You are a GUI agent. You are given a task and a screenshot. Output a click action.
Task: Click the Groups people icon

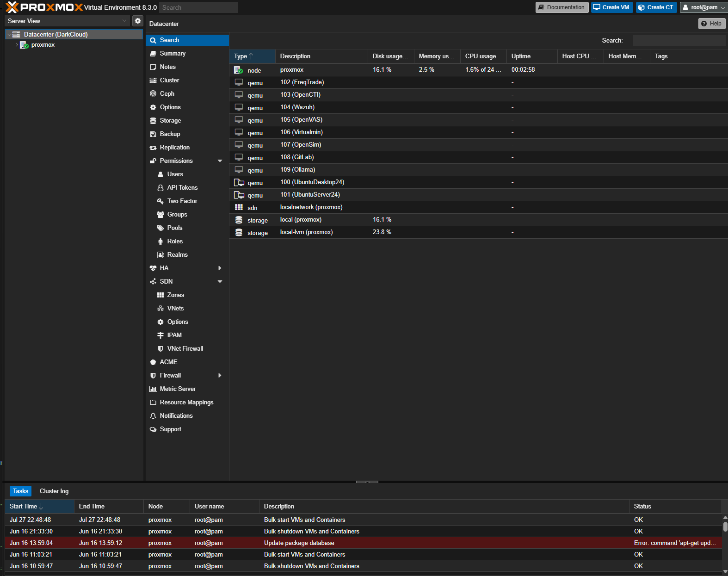160,215
